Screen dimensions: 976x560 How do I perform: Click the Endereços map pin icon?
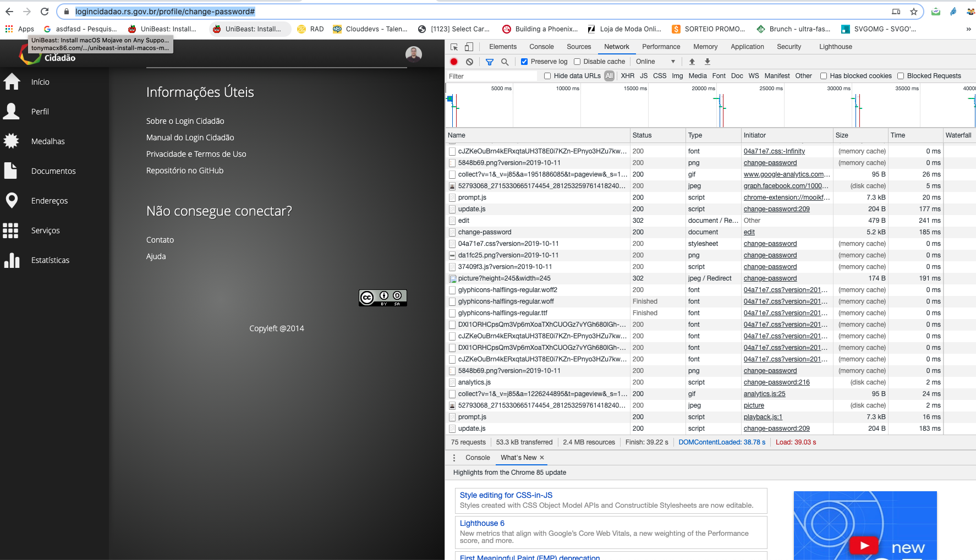pos(12,200)
